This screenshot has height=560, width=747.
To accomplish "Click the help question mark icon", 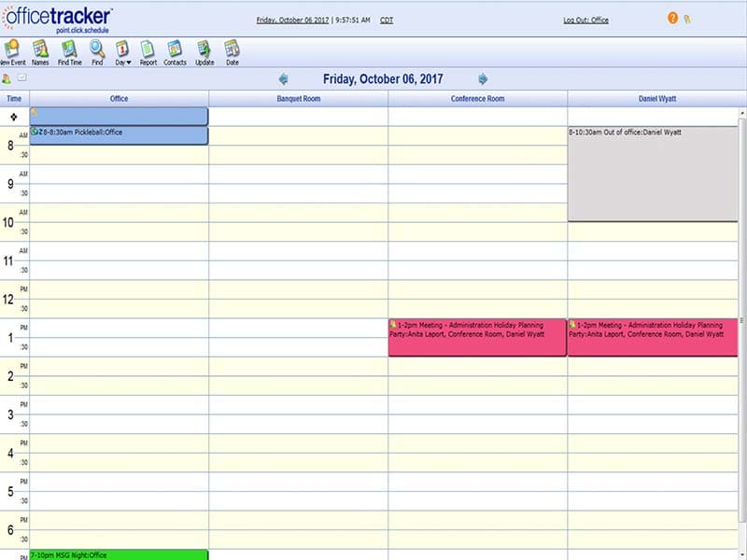I will pos(672,18).
